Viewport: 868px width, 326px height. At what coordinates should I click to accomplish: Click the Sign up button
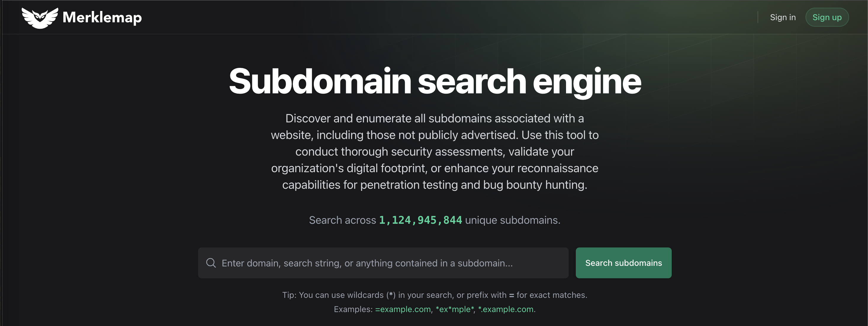827,17
